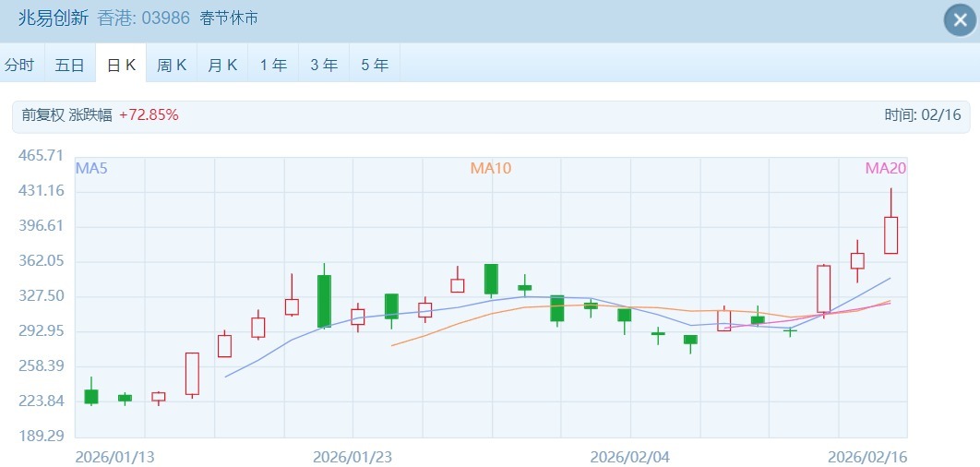Select the rightmost red candlestick

890,234
